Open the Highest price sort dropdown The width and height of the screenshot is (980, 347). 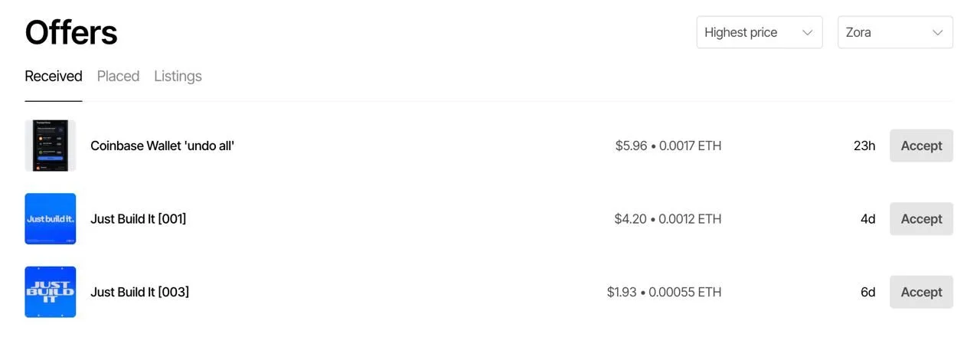pos(758,32)
